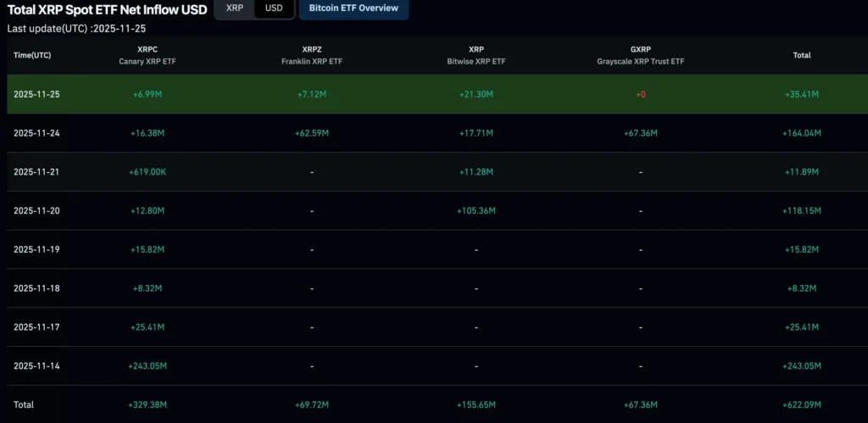Screen dimensions: 868x423
Task: Click the Time(UTC) column header
Action: (x=33, y=55)
